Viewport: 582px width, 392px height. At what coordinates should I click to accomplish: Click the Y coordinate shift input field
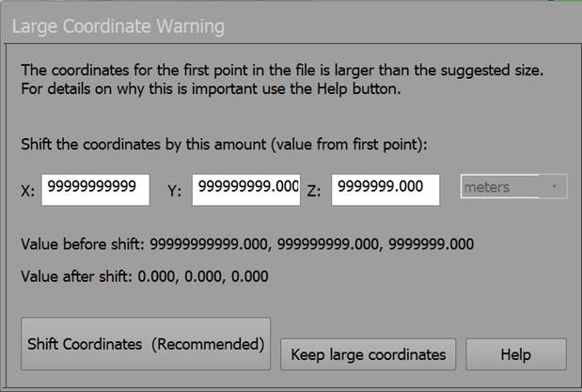[x=246, y=188]
